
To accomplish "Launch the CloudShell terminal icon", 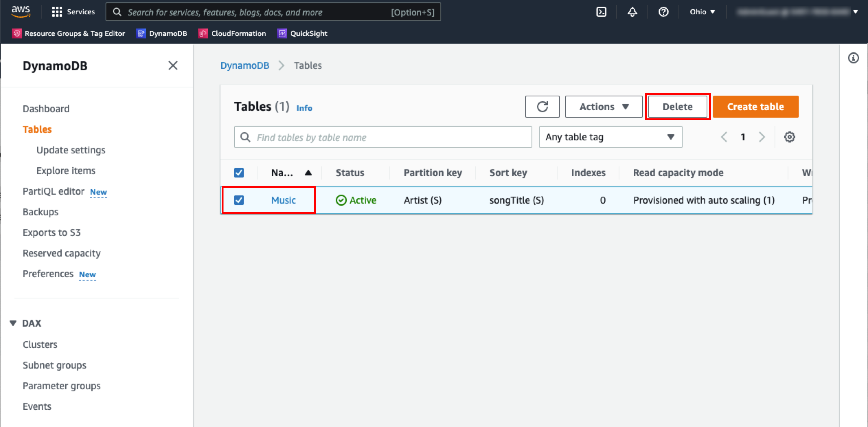I will pyautogui.click(x=601, y=12).
